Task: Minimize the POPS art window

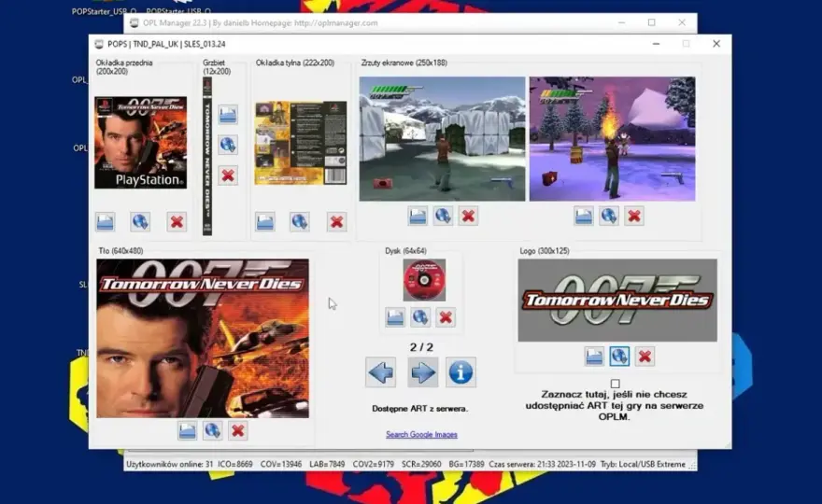Action: 656,44
